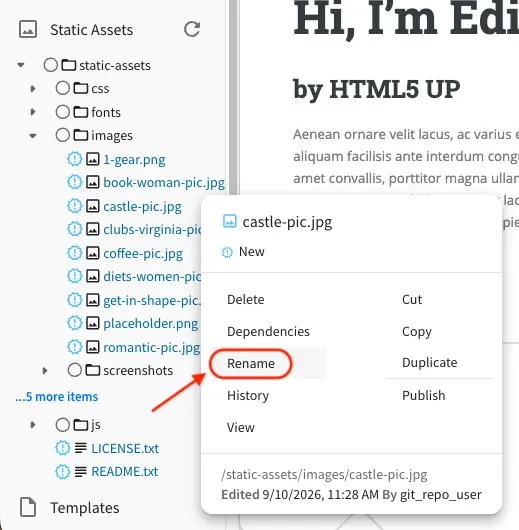Select the fonts folder radio button

click(x=63, y=112)
